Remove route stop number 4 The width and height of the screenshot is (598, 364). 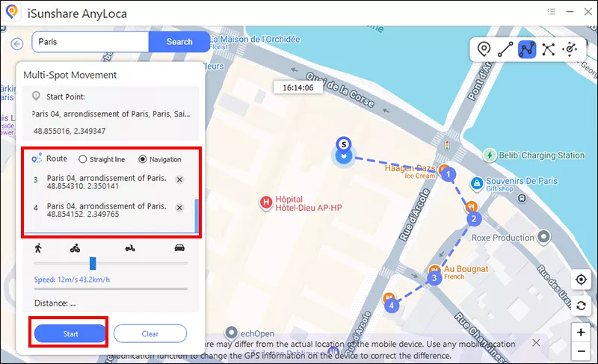[179, 208]
